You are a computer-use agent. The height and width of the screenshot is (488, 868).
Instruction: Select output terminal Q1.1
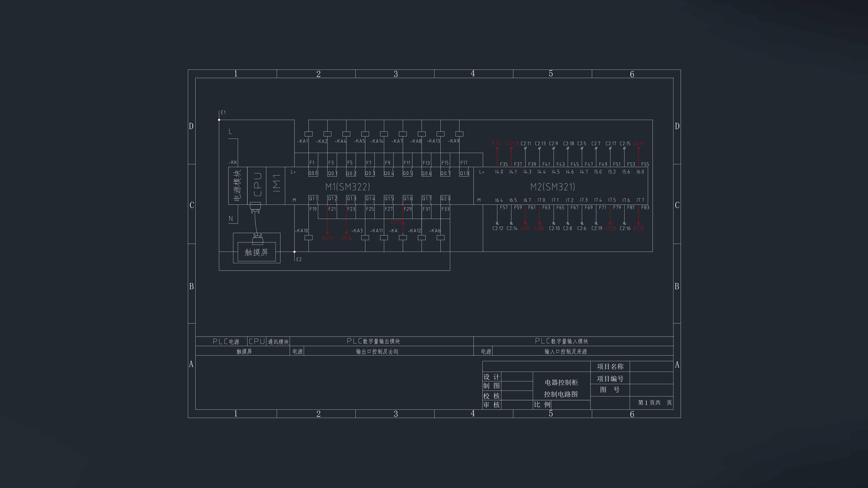pyautogui.click(x=313, y=198)
